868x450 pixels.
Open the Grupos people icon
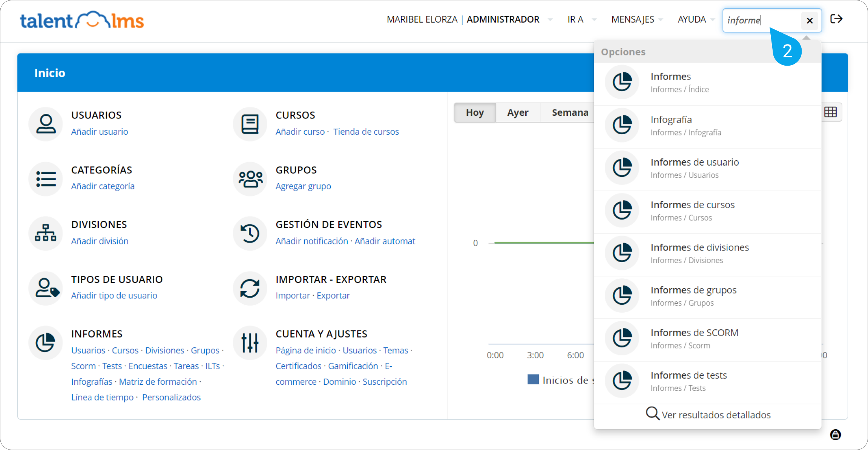click(x=250, y=179)
